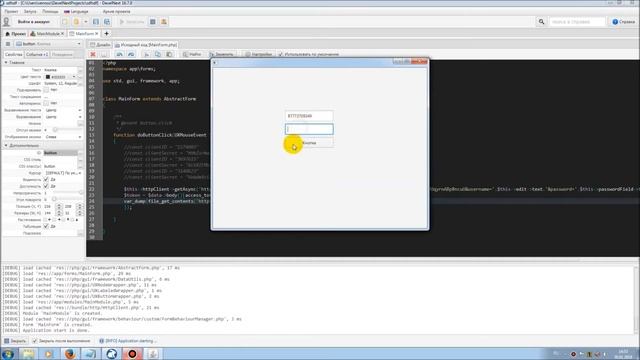640x360 pixels.
Task: Open the button Кнопка component selector dropdown
Action: (49, 44)
